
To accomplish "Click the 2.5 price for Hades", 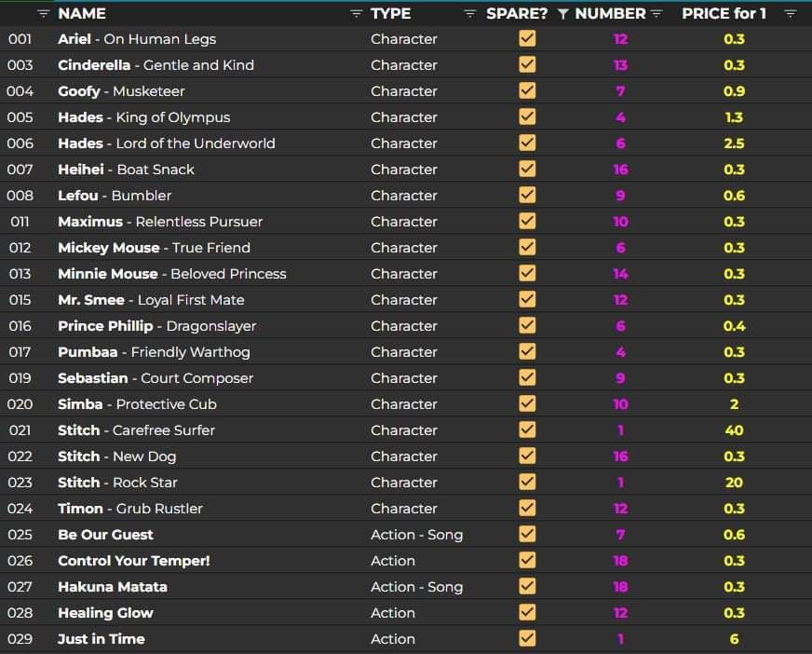I will 734,143.
